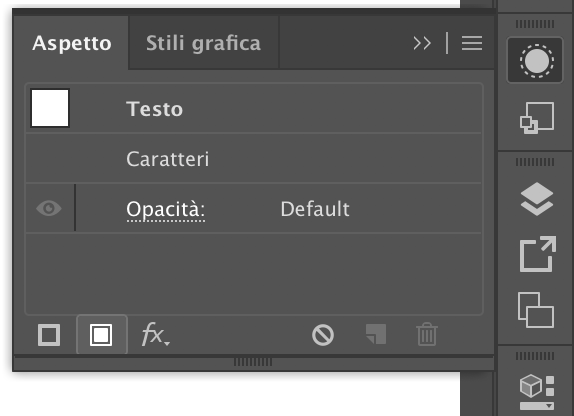This screenshot has width=574, height=416.
Task: Open the fx Add New Effect menu
Action: pos(156,334)
